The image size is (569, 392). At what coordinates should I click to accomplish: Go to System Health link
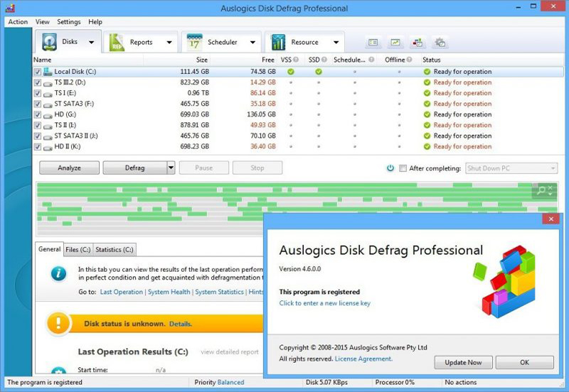coord(169,292)
